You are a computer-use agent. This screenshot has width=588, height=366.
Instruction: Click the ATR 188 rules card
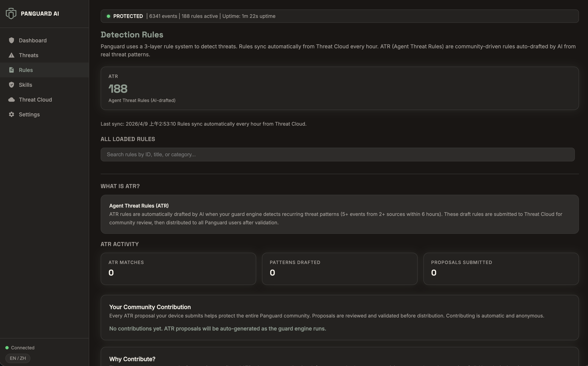(x=340, y=88)
